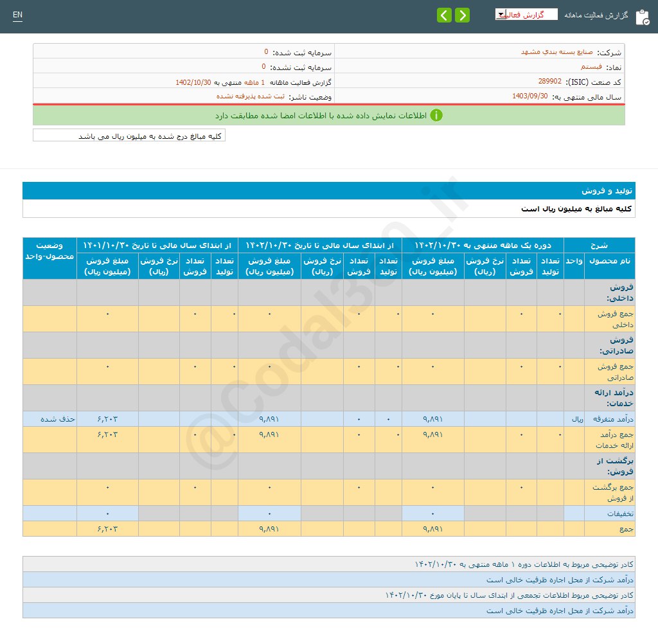Screen dimensions: 658x644
Task: Switch language with the EN link
Action: pyautogui.click(x=17, y=15)
